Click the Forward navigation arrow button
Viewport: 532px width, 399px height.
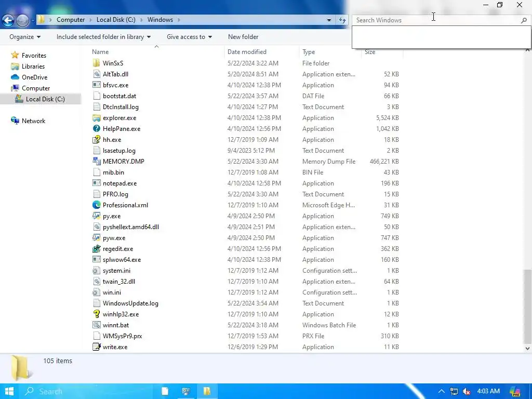(22, 20)
